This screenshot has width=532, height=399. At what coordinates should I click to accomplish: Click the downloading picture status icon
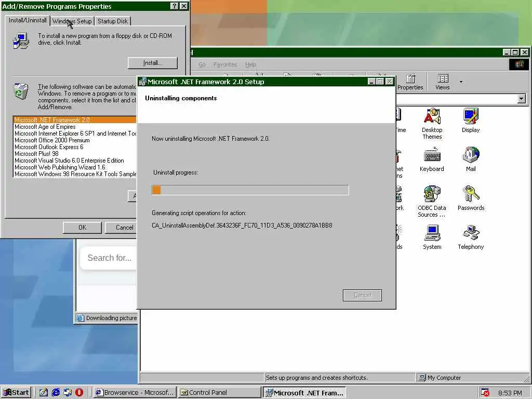pyautogui.click(x=80, y=318)
